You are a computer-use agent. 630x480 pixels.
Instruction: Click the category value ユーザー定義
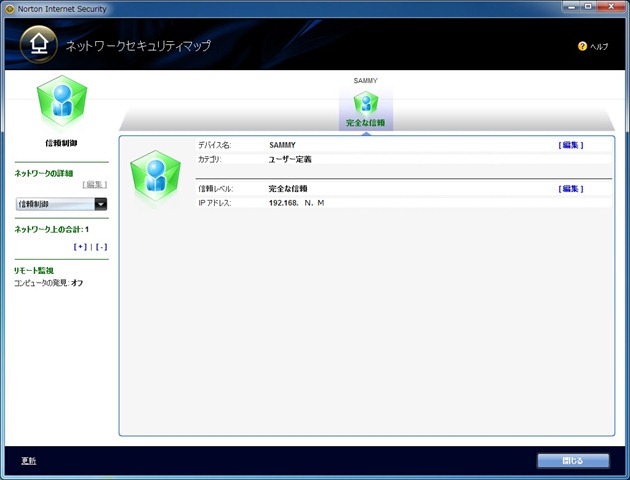click(290, 159)
